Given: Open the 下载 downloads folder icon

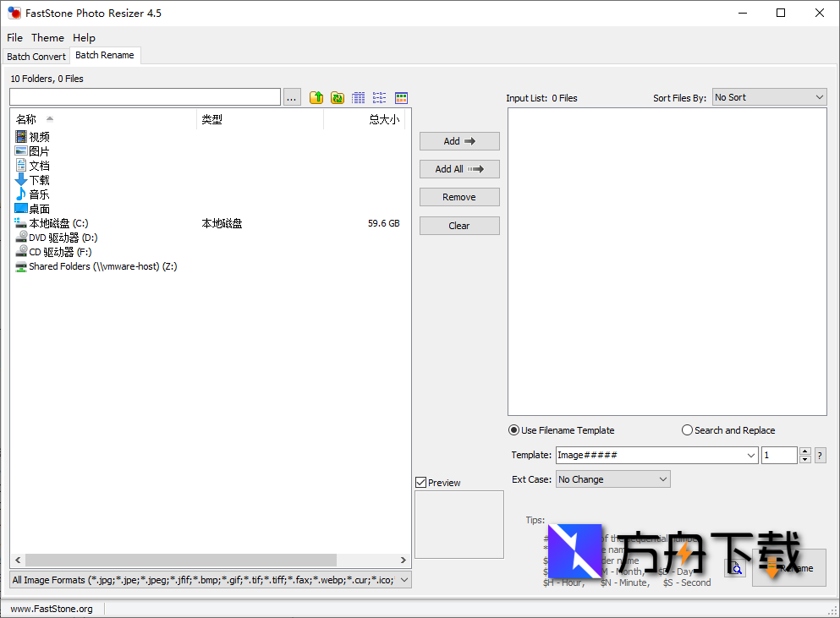Looking at the screenshot, I should tap(21, 180).
